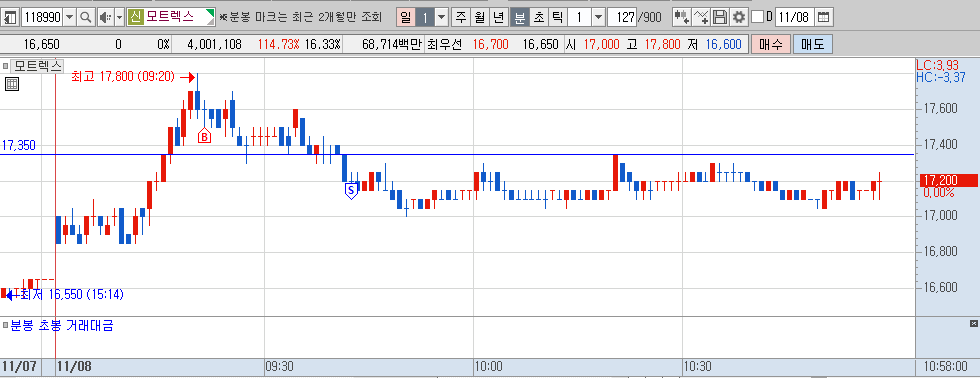Open the calendar date picker icon
The width and height of the screenshot is (980, 378).
[x=824, y=17]
